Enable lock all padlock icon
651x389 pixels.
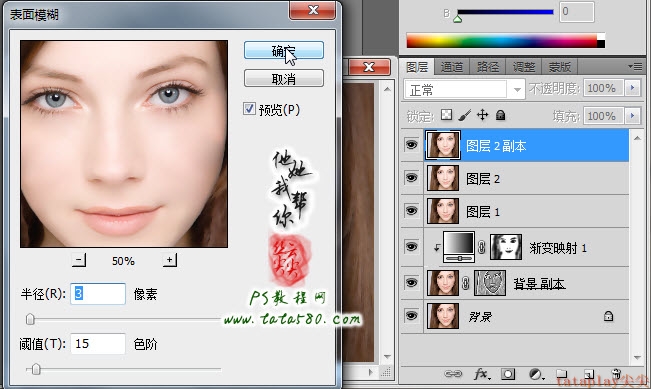[500, 115]
